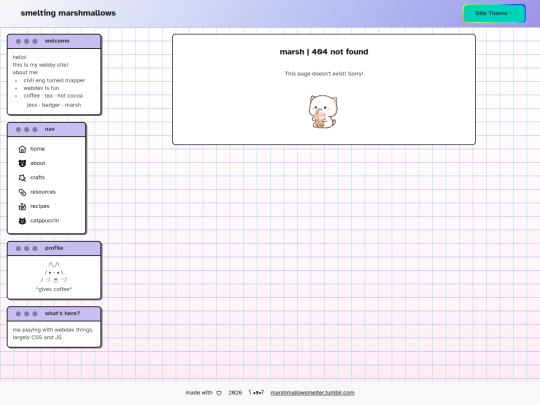Click the cat drinking boba image
Image resolution: width=540 pixels, height=405 pixels.
pos(323,112)
